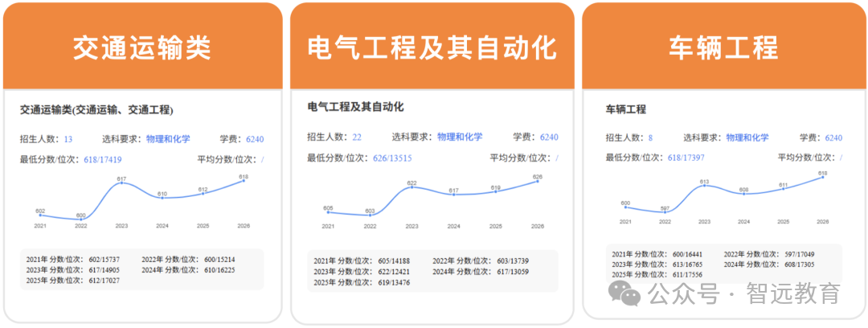Viewport: 868px width, 328px height.
Task: Click 2026 axis label on 交通运输类 chart
Action: point(244,226)
